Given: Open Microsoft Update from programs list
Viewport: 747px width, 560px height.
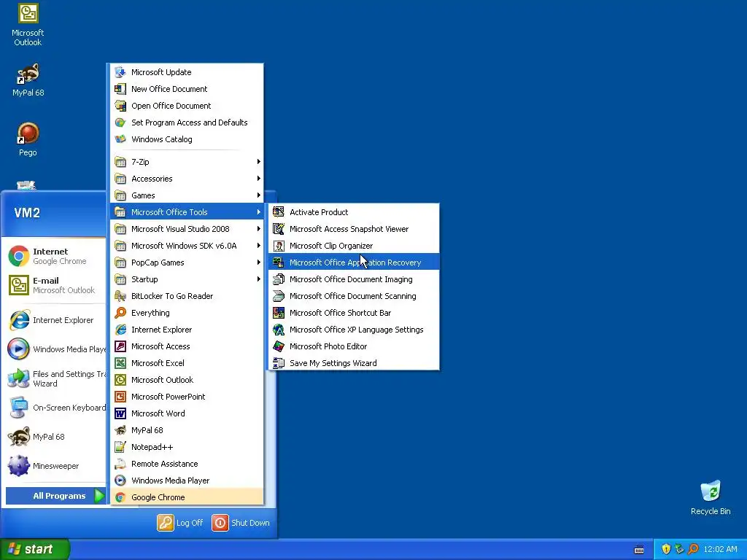Looking at the screenshot, I should (187, 72).
